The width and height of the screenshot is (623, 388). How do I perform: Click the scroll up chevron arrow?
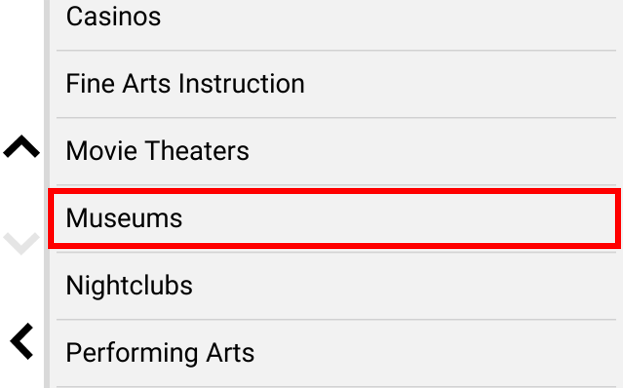pos(21,146)
